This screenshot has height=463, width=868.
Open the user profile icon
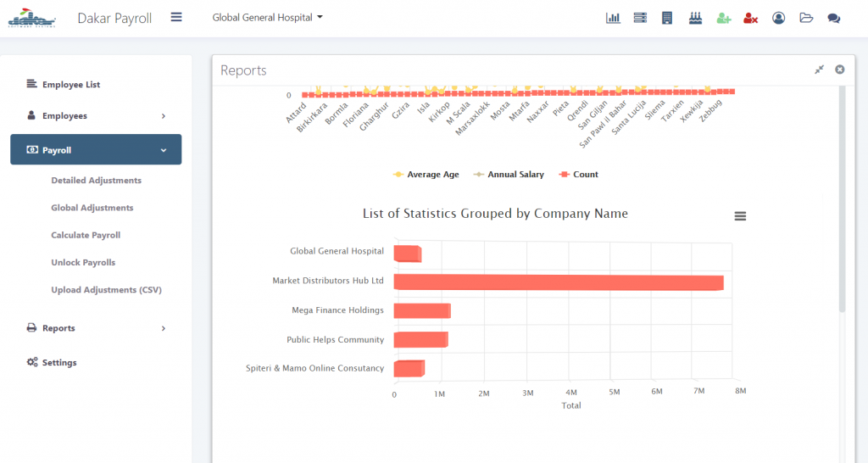778,18
